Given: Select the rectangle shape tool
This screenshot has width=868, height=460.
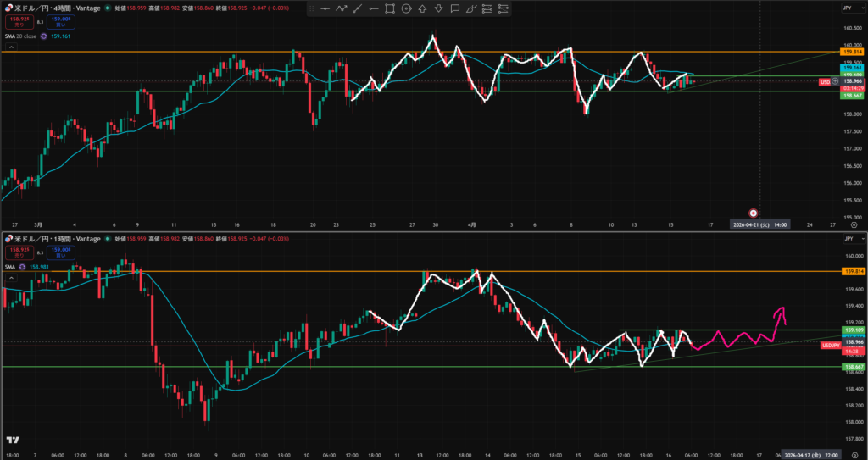Looking at the screenshot, I should [x=390, y=8].
